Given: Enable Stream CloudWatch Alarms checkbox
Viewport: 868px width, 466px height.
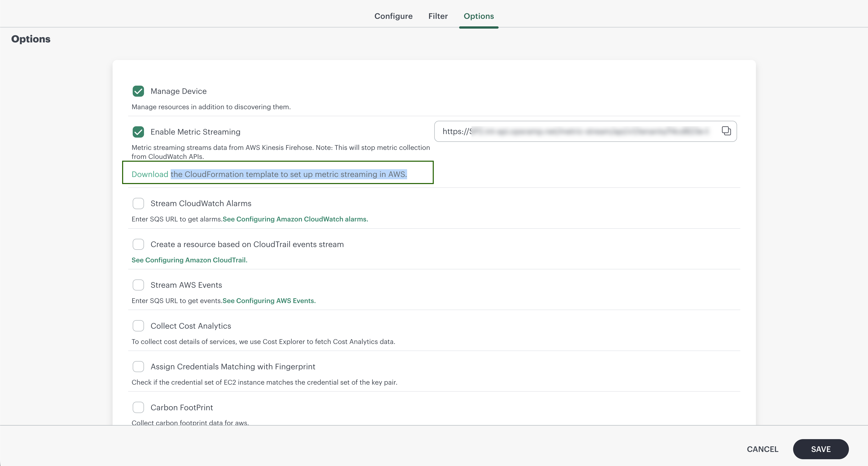Looking at the screenshot, I should tap(138, 203).
